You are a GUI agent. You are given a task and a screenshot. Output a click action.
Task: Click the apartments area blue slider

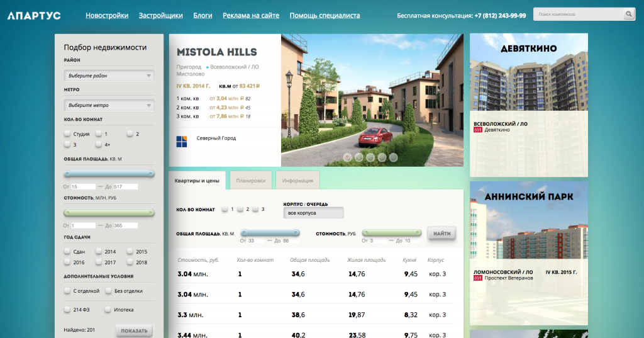pyautogui.click(x=270, y=233)
